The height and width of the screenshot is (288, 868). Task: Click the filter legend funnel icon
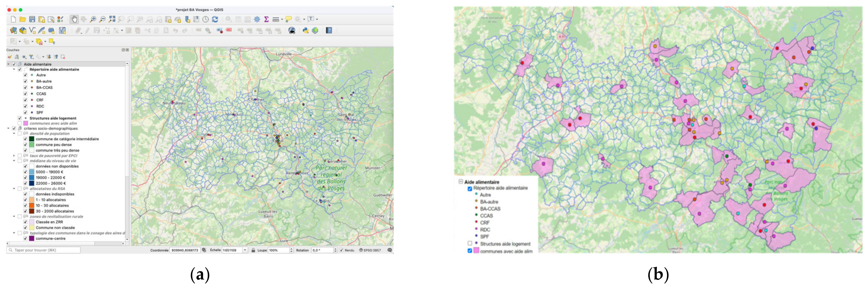point(31,57)
